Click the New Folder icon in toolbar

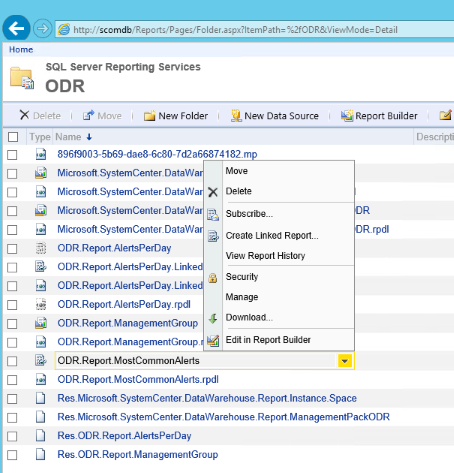(x=149, y=116)
